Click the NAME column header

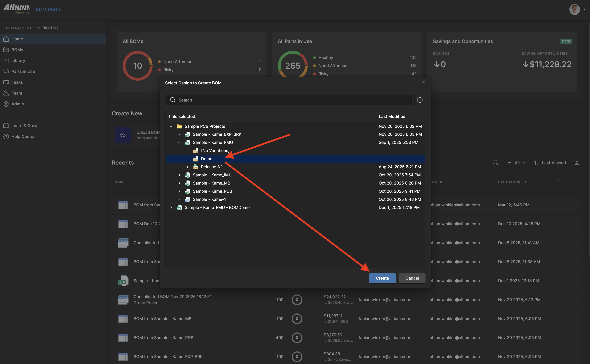(x=120, y=182)
